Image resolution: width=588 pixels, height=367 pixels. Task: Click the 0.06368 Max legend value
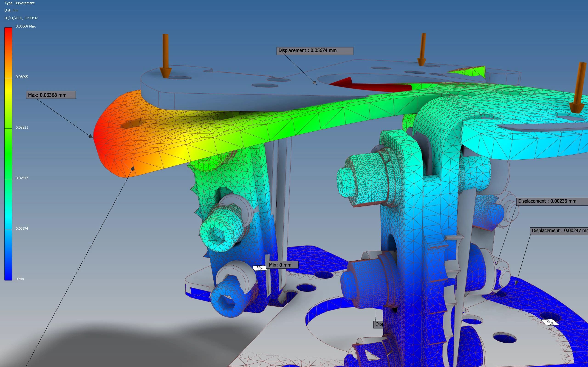[25, 26]
